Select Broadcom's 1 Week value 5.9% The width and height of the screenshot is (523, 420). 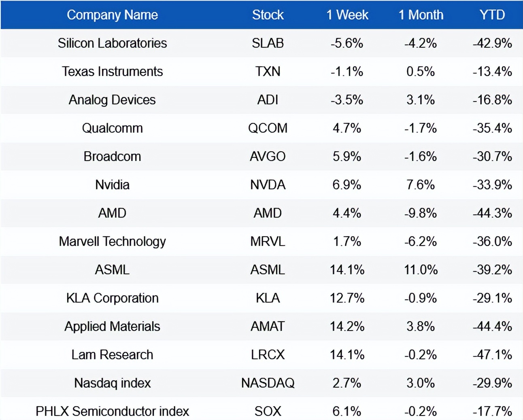click(347, 157)
